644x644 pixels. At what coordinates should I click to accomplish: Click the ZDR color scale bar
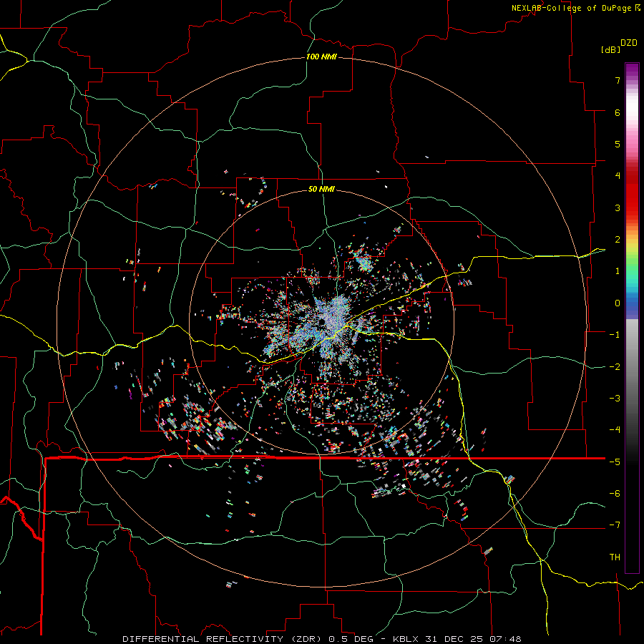[x=632, y=318]
